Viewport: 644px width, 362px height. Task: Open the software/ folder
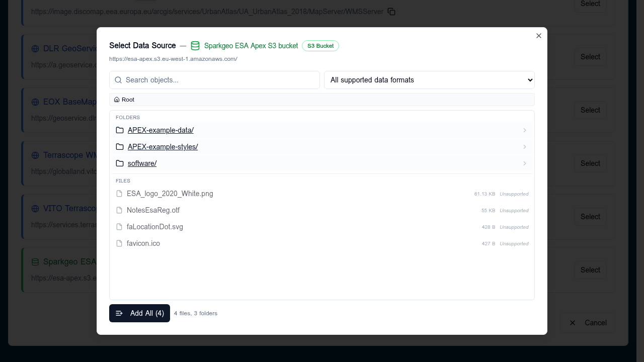(x=322, y=163)
